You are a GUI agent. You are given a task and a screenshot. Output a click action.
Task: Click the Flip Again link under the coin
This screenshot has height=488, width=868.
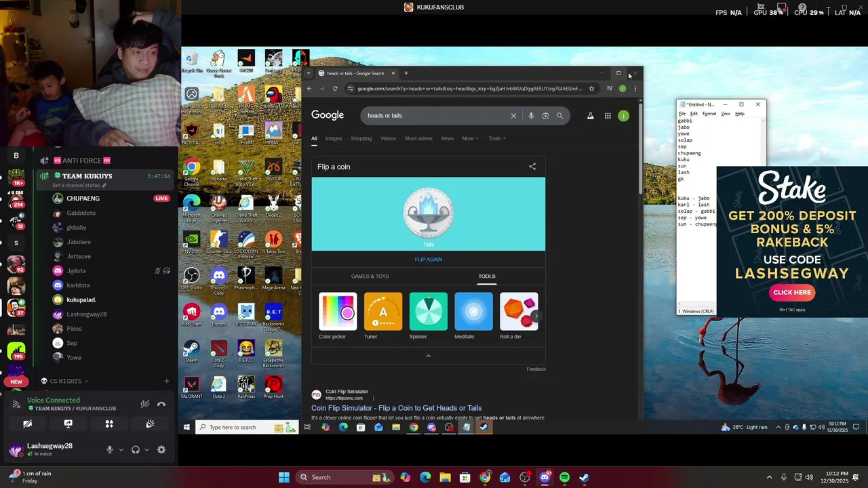click(428, 260)
